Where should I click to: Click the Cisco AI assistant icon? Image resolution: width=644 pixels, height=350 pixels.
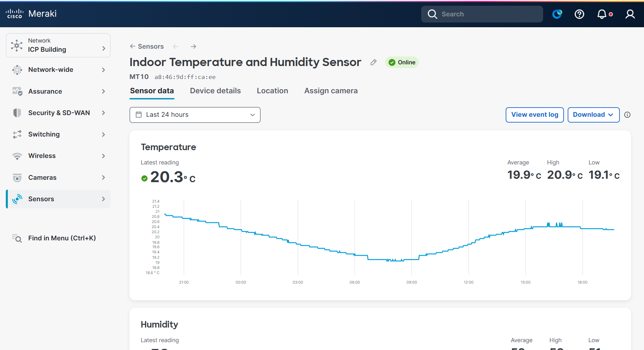[557, 14]
